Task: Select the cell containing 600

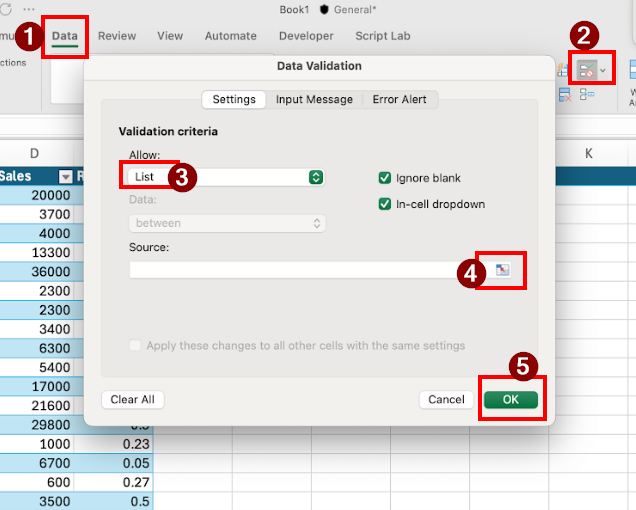Action: (37, 482)
